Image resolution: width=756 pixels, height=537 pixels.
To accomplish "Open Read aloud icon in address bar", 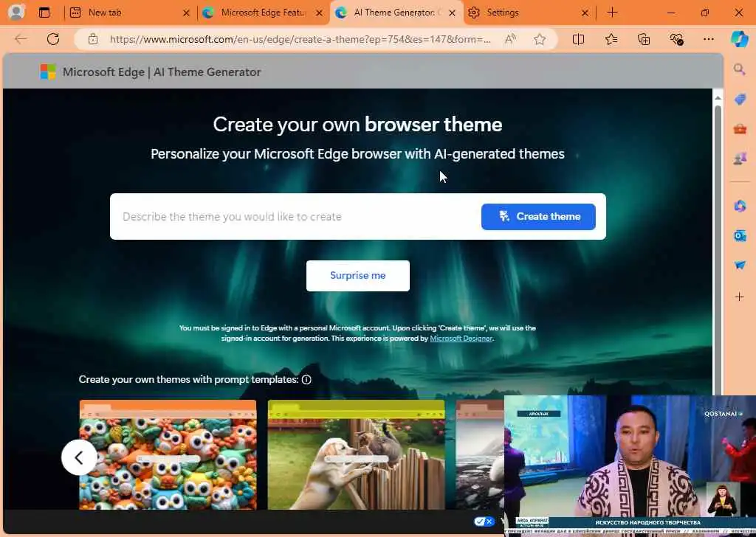I will 510,40.
